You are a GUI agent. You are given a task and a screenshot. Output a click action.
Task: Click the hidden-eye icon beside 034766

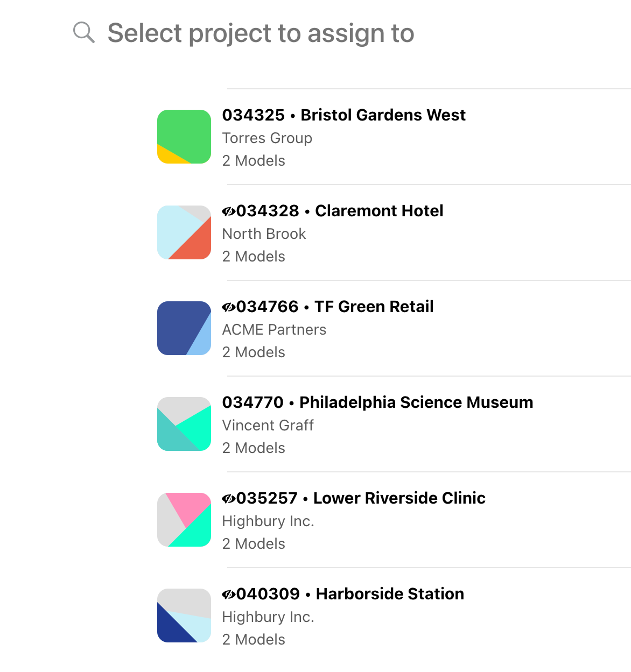pos(229,307)
